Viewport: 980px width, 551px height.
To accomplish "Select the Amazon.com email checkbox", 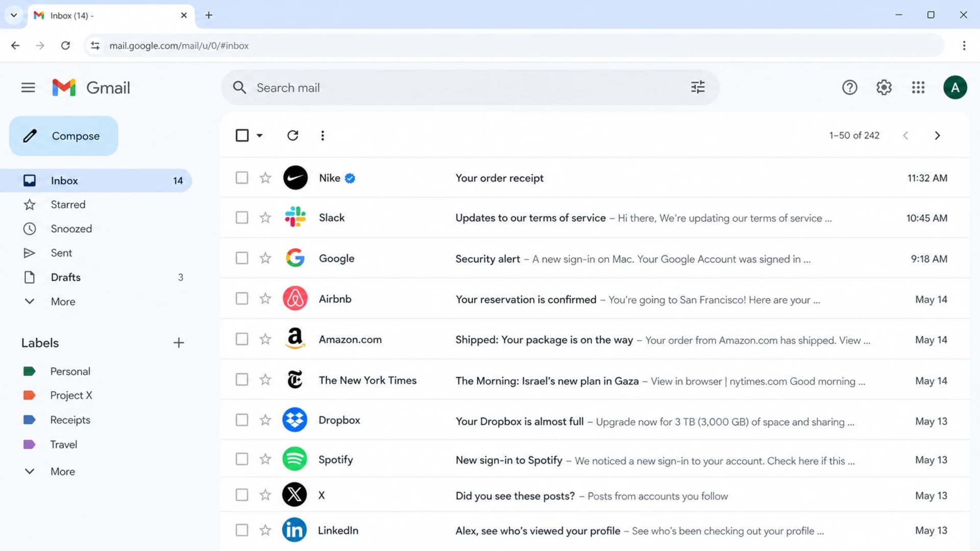I will coord(242,339).
